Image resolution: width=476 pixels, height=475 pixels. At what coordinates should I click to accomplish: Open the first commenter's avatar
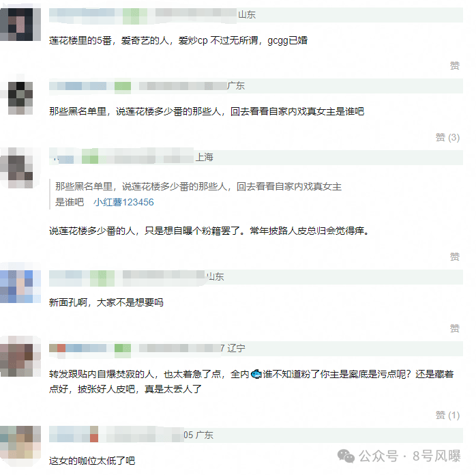click(x=20, y=25)
